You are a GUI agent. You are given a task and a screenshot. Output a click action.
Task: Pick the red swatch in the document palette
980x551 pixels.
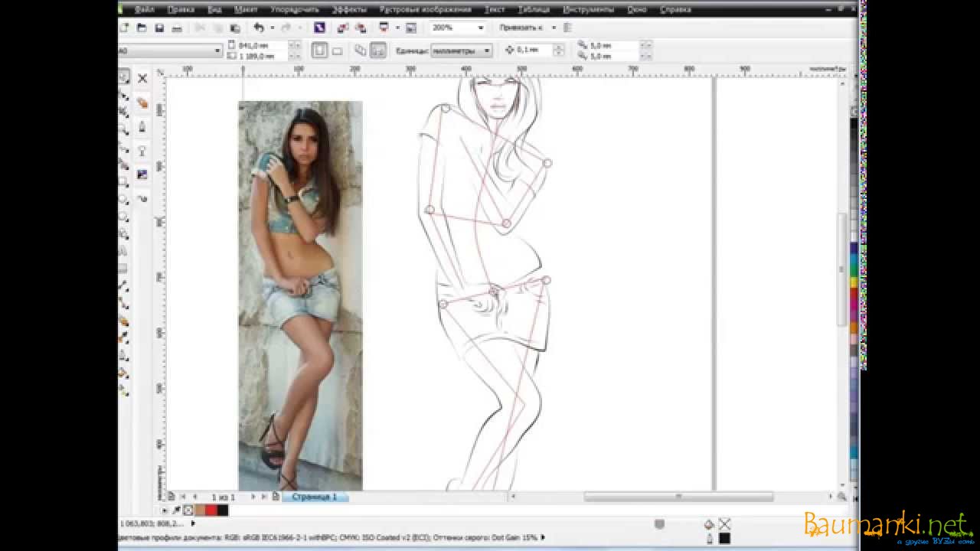(x=211, y=510)
